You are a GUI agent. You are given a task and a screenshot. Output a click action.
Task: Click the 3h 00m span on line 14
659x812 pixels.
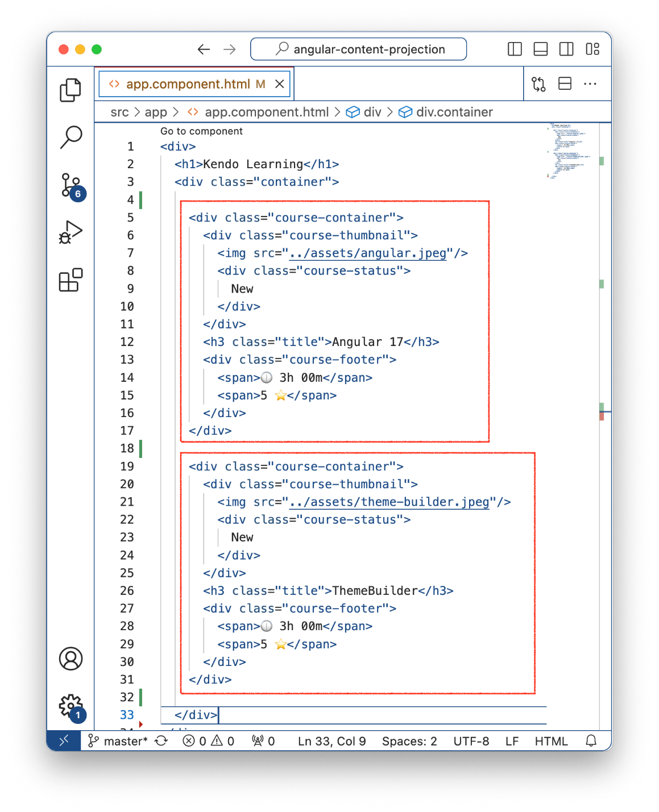click(x=295, y=378)
